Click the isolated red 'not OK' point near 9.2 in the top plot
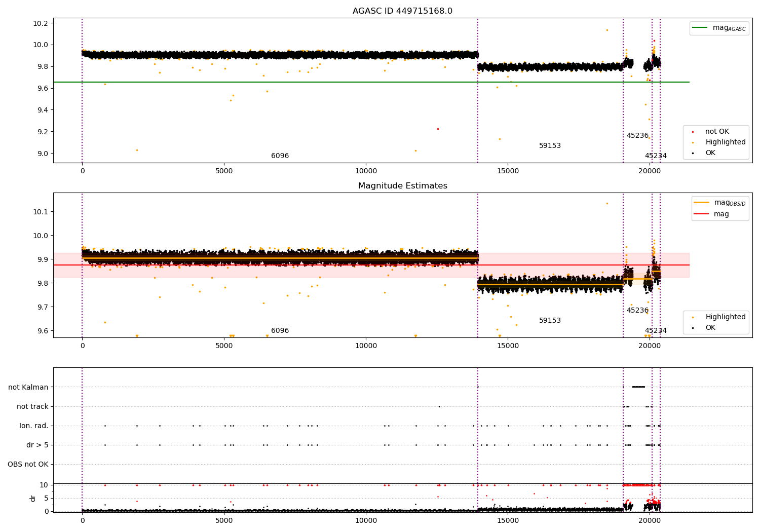 pyautogui.click(x=438, y=129)
